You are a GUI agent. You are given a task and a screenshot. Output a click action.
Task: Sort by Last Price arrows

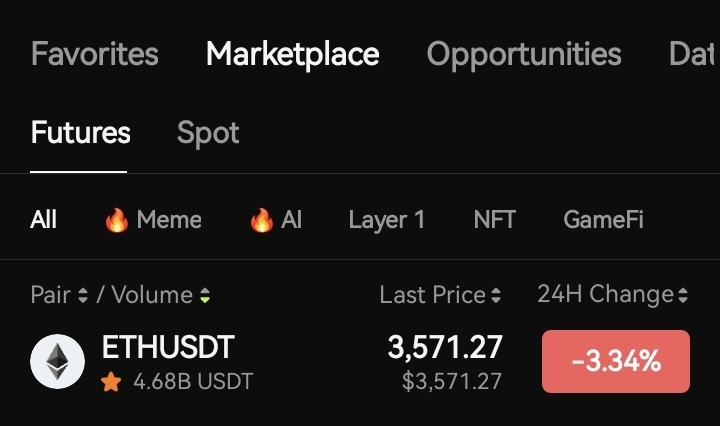[496, 295]
